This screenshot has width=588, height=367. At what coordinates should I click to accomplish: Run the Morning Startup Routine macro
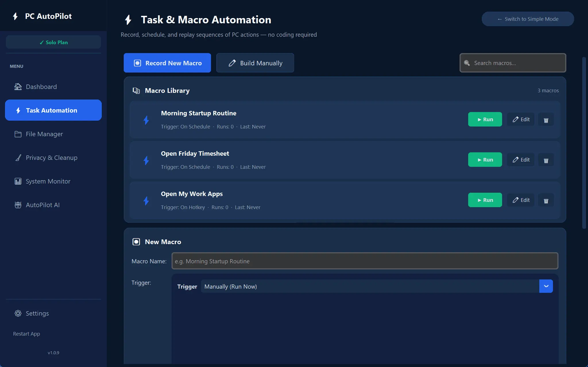click(485, 119)
